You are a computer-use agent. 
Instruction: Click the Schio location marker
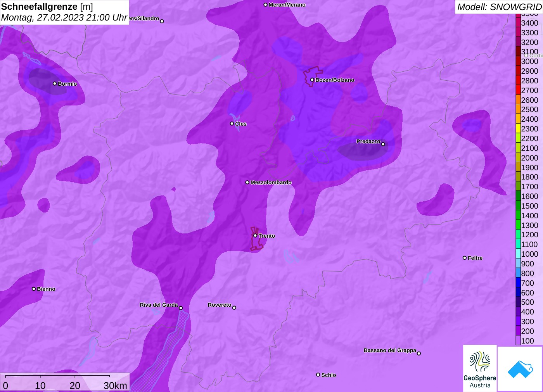[x=318, y=375]
